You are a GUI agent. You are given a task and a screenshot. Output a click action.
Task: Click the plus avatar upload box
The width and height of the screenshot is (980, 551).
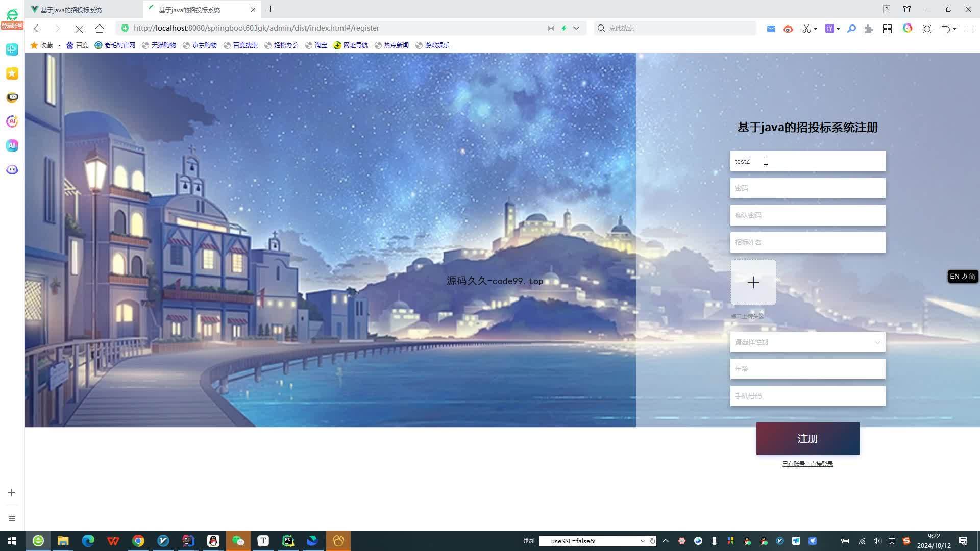tap(753, 282)
